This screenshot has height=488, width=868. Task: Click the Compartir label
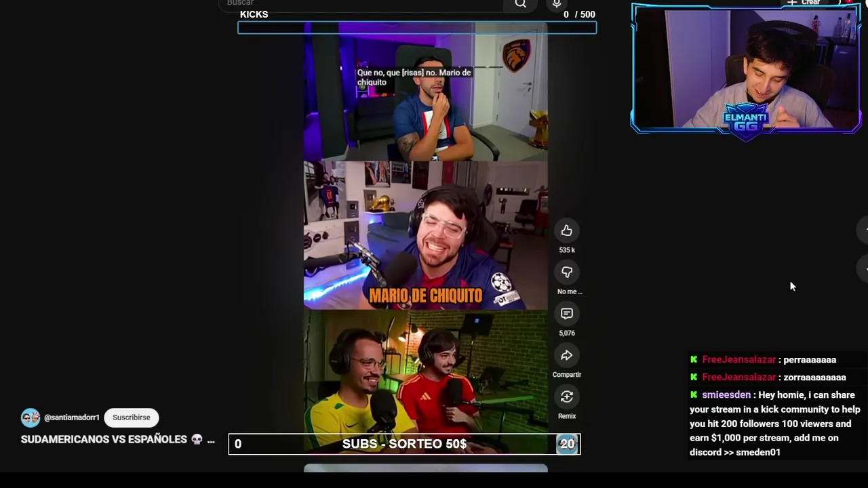click(566, 375)
